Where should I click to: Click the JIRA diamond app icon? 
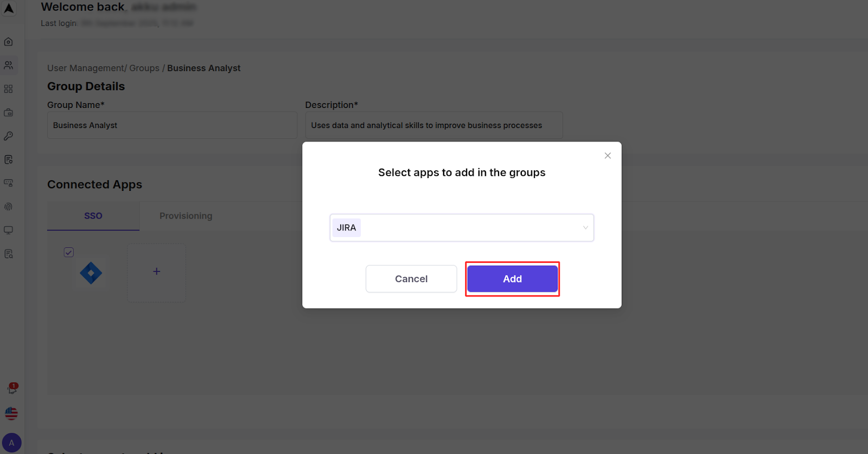91,273
